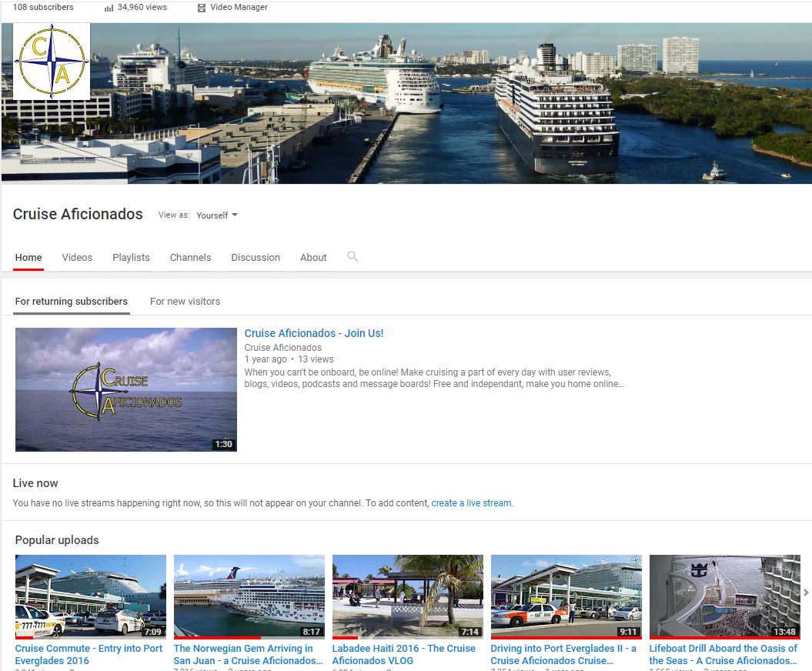Image resolution: width=812 pixels, height=671 pixels.
Task: Open the Playlists tab
Action: pyautogui.click(x=131, y=257)
